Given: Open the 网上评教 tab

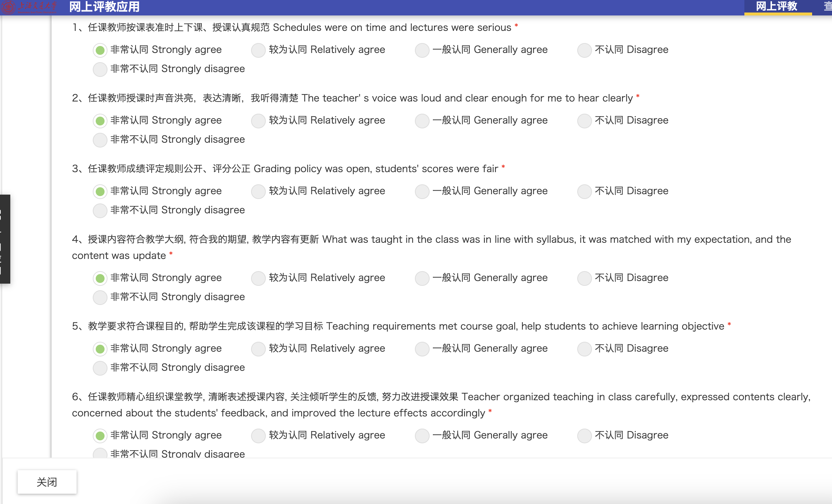Looking at the screenshot, I should (x=777, y=7).
